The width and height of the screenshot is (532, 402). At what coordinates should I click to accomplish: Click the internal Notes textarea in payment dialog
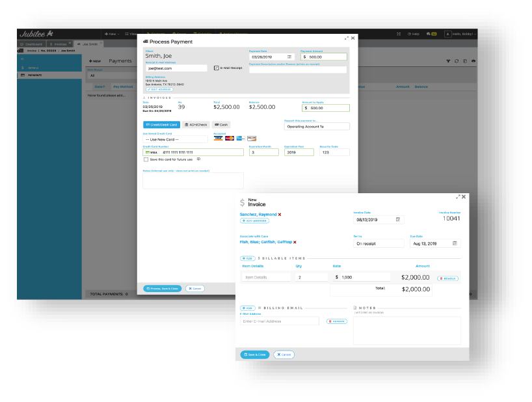[x=193, y=180]
